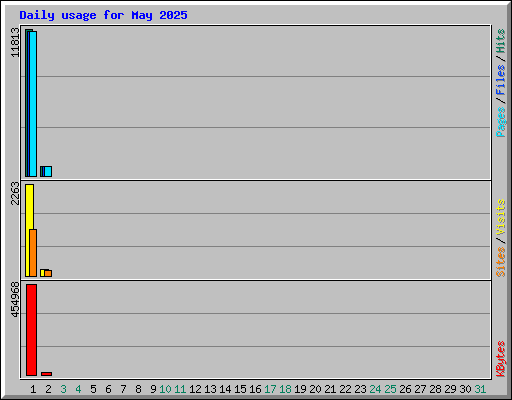Click green day label 24

375,389
